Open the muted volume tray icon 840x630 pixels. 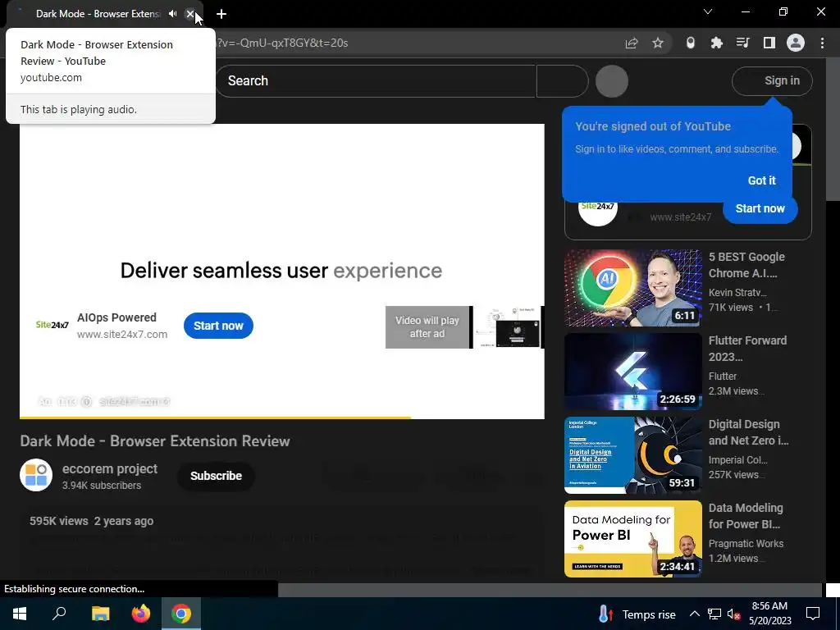[x=734, y=614]
